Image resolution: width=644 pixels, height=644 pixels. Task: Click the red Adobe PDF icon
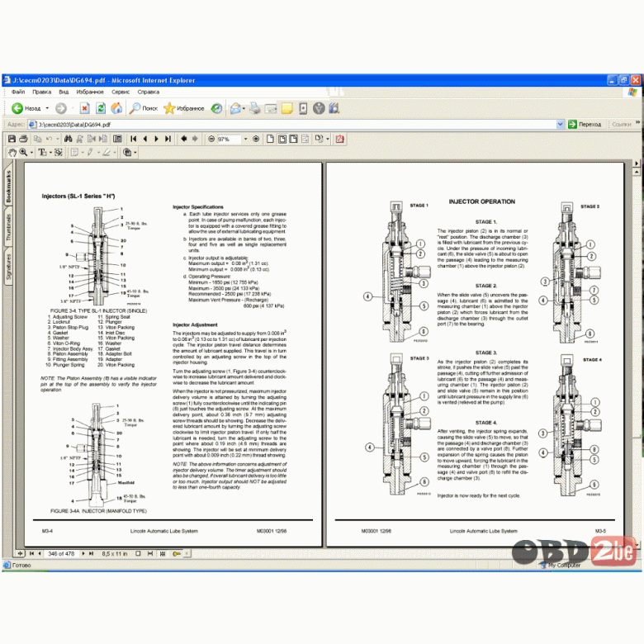pos(339,139)
